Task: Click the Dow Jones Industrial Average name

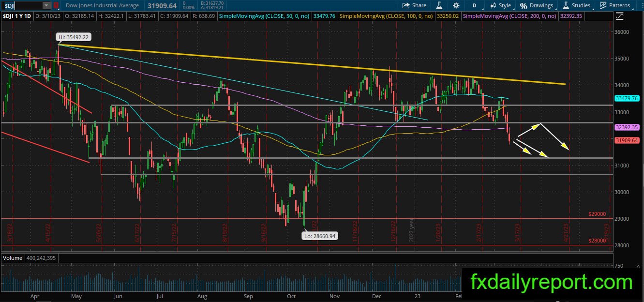Action: click(102, 5)
